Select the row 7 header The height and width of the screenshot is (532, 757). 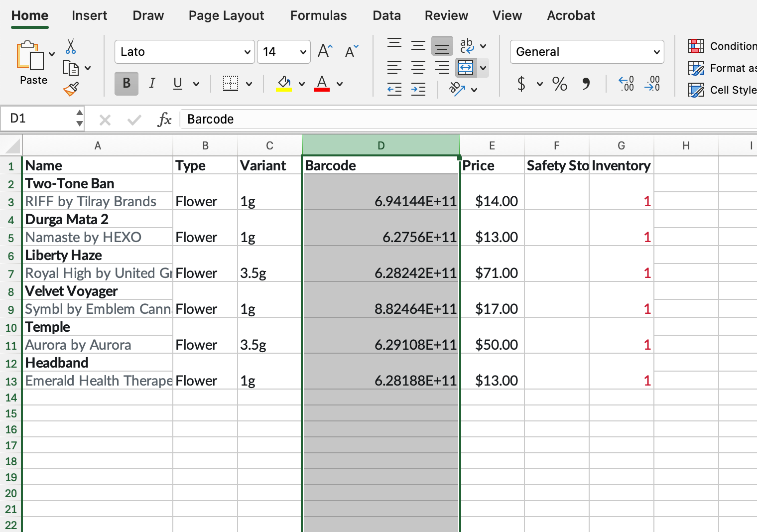(x=11, y=273)
